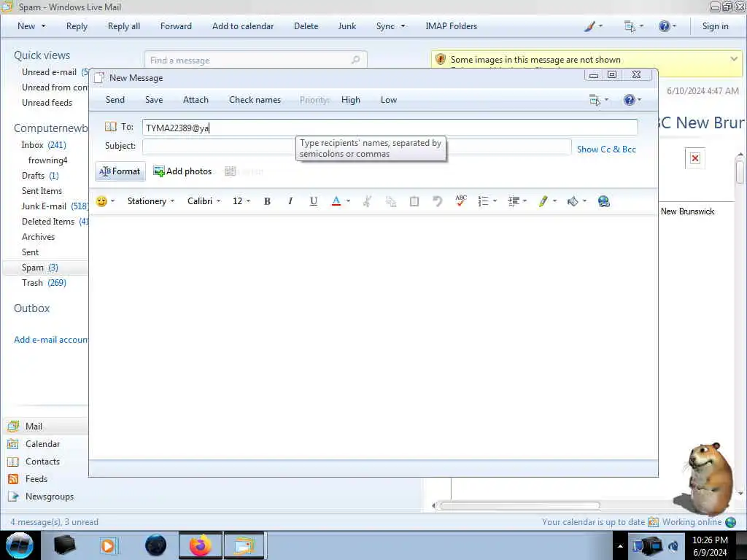747x560 pixels.
Task: Click Delete in main toolbar
Action: [306, 26]
